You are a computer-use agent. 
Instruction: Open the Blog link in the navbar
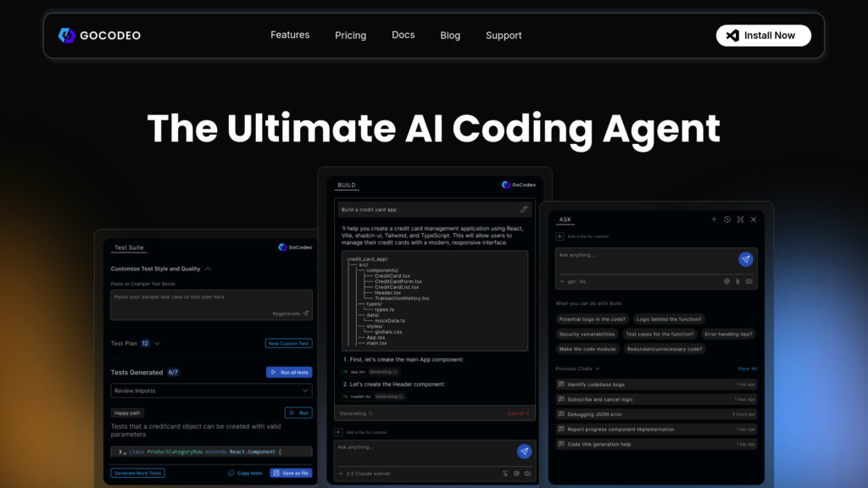pyautogui.click(x=450, y=36)
